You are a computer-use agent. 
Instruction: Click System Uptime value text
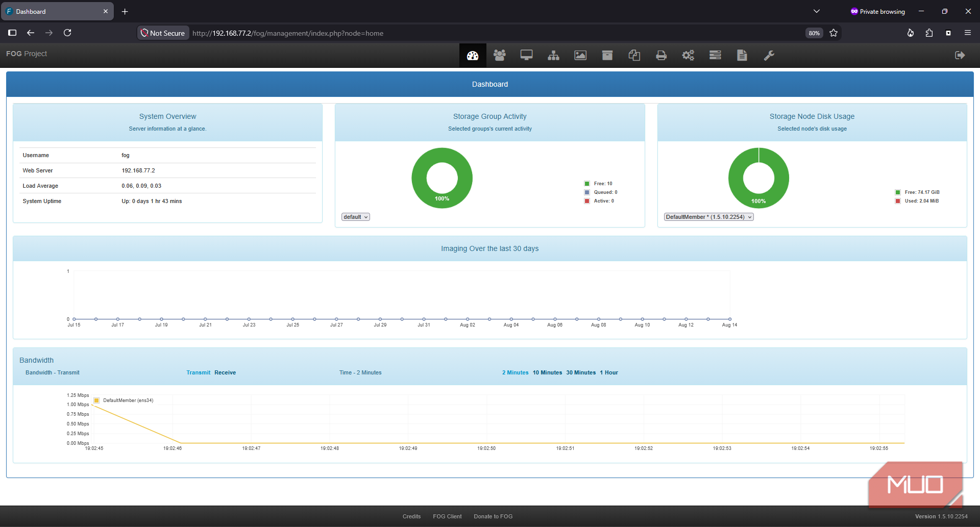tap(152, 201)
